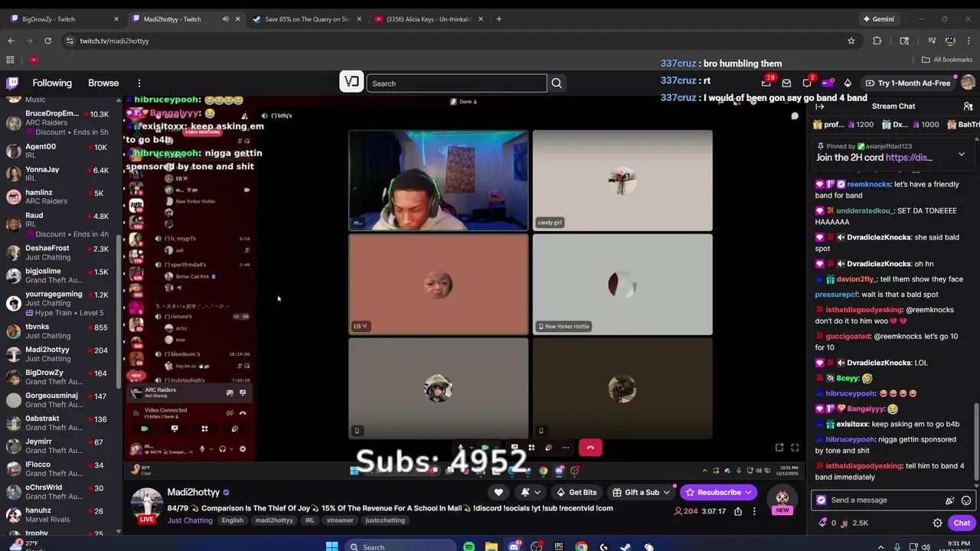
Task: Open the pinned Discord link
Action: [909, 158]
